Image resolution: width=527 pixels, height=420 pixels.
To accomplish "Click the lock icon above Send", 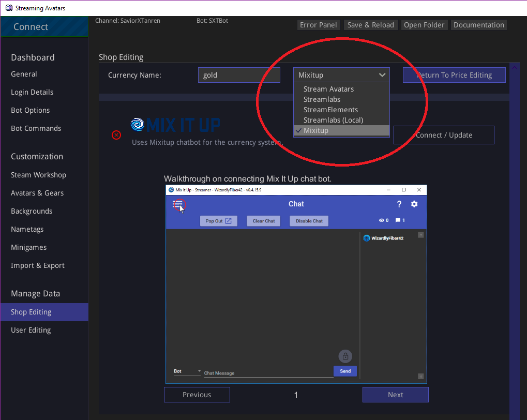I will pos(345,356).
